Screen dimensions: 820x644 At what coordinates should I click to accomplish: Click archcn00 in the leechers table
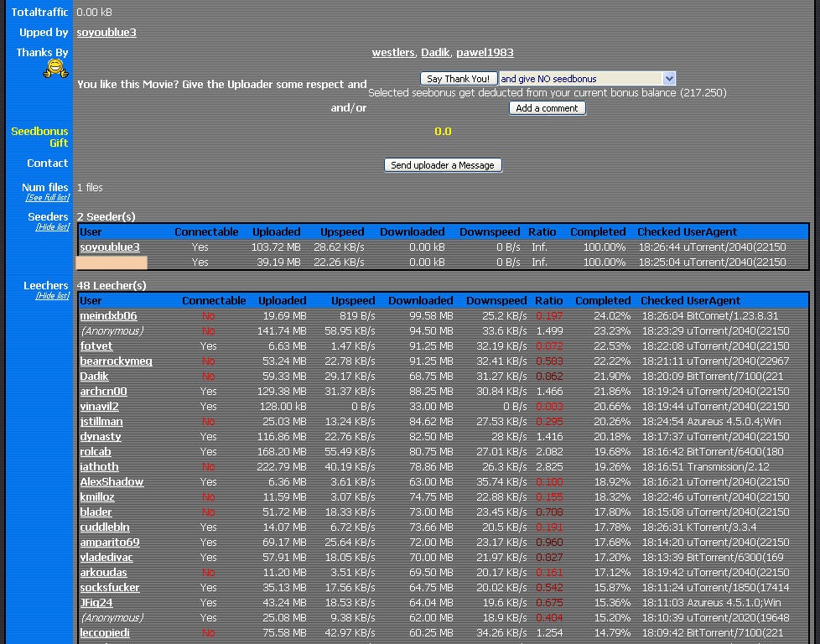[102, 391]
